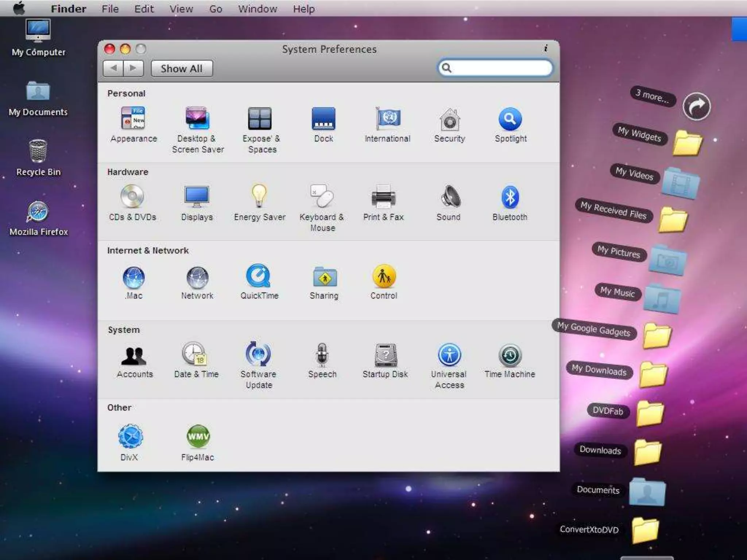The image size is (747, 560).
Task: Click the Show All button
Action: coord(182,69)
